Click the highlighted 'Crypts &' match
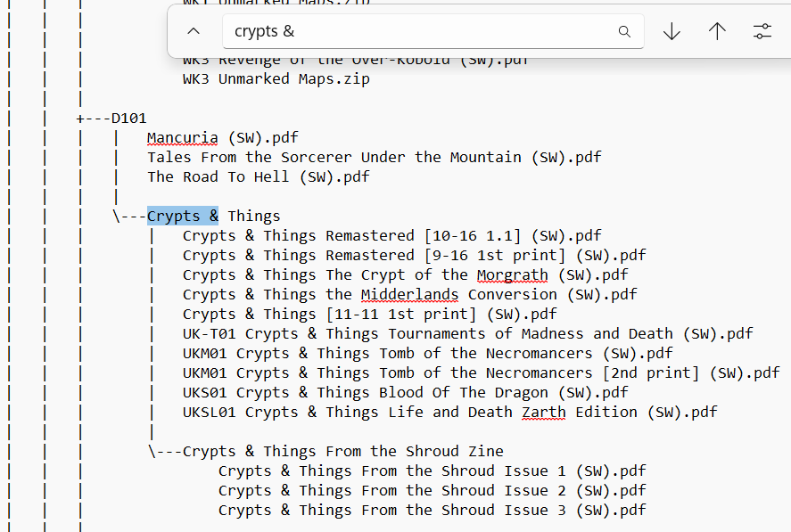791x532 pixels. (183, 216)
